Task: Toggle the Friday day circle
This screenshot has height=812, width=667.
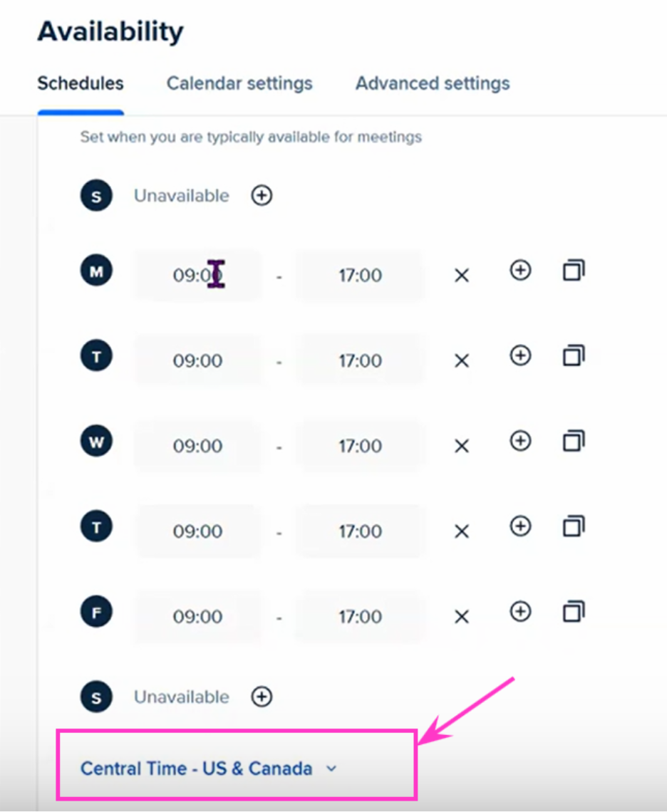Action: [x=96, y=612]
